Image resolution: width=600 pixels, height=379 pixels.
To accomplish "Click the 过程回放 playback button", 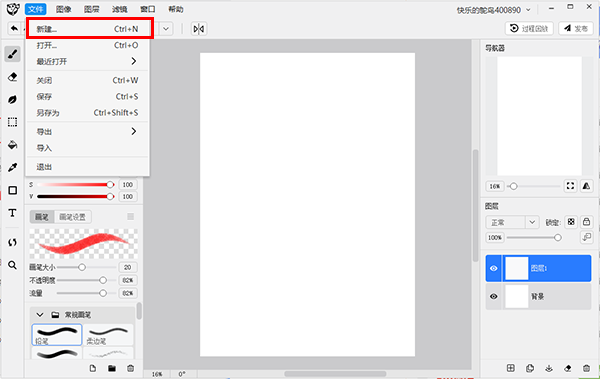I will pyautogui.click(x=529, y=28).
